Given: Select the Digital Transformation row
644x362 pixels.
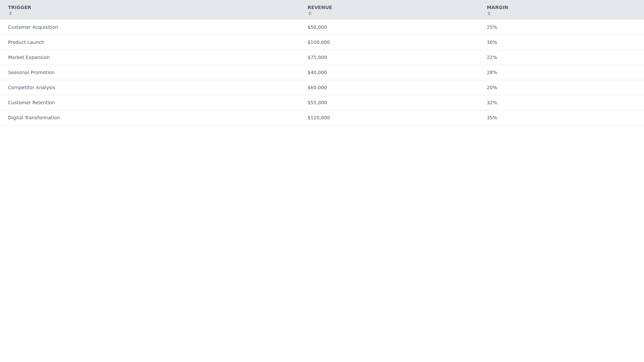Looking at the screenshot, I should coord(34,118).
